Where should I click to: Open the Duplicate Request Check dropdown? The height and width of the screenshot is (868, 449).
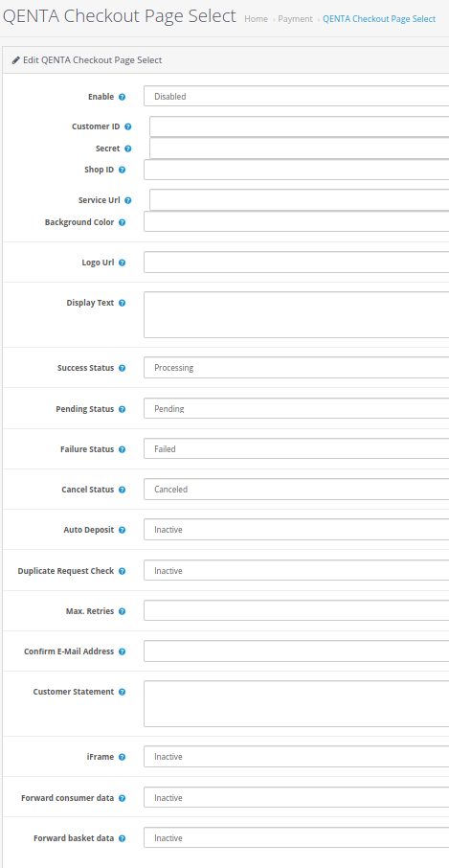coord(297,571)
